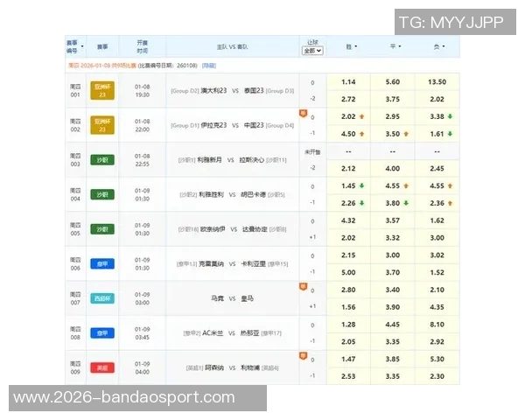Viewport: 525px width, 420px height.
Task: Click win odds 2.12 for 利雅新月
Action: (348, 169)
